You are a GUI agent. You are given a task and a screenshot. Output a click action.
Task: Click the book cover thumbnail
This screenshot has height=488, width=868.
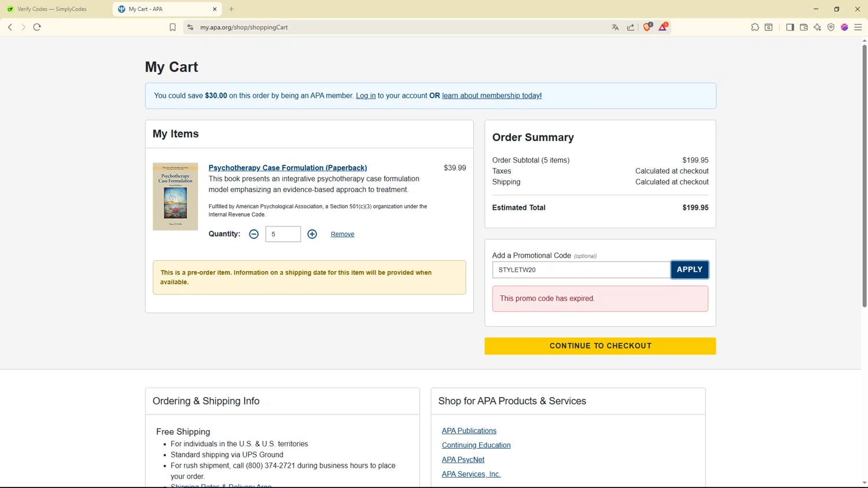click(x=175, y=197)
